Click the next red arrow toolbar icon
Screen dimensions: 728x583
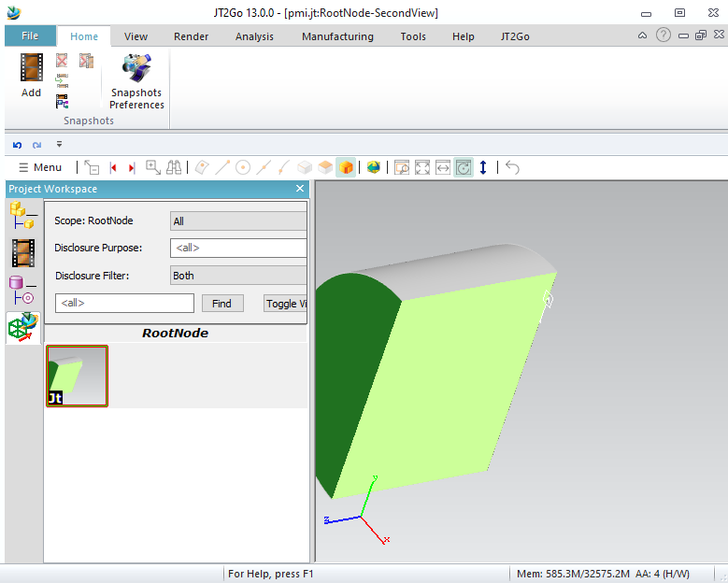coord(132,167)
